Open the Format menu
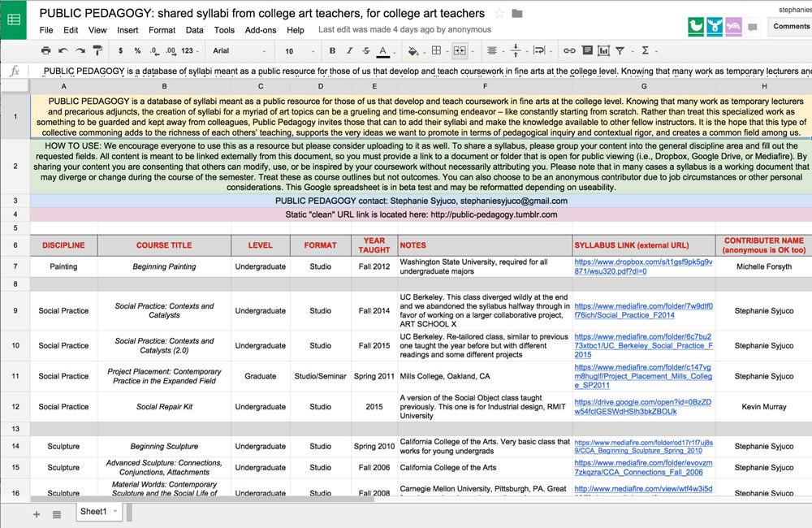The image size is (812, 528). (162, 30)
